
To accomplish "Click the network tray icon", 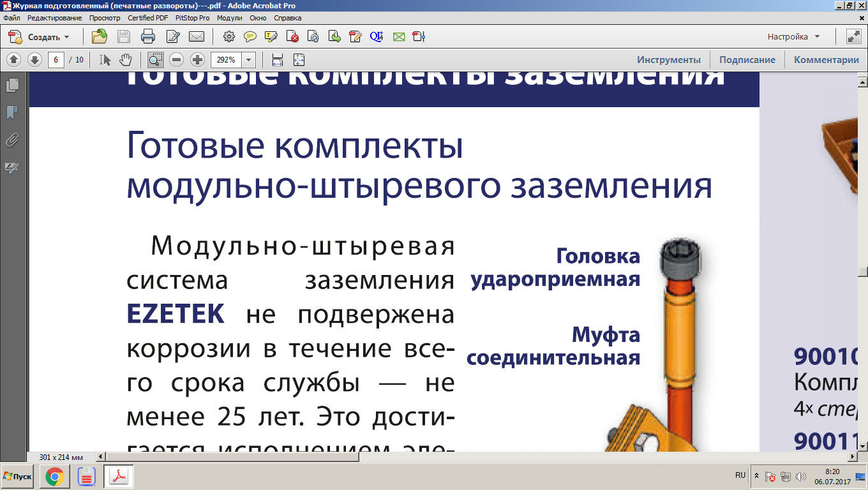I will pyautogui.click(x=786, y=477).
